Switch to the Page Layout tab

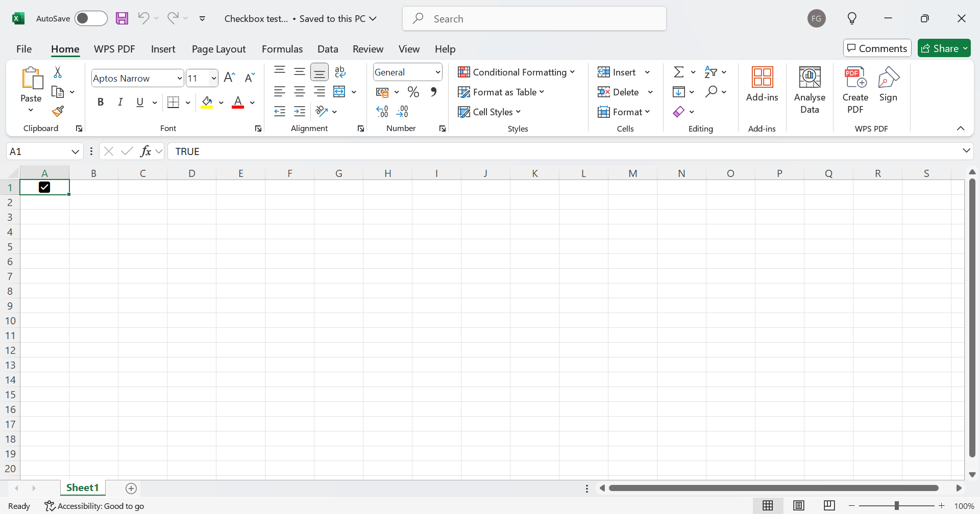pos(218,49)
